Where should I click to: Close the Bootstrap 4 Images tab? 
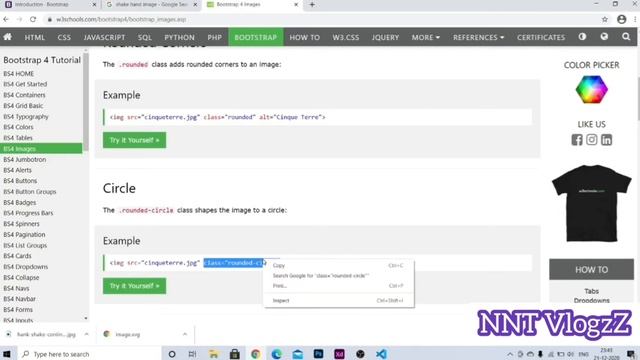(296, 4)
